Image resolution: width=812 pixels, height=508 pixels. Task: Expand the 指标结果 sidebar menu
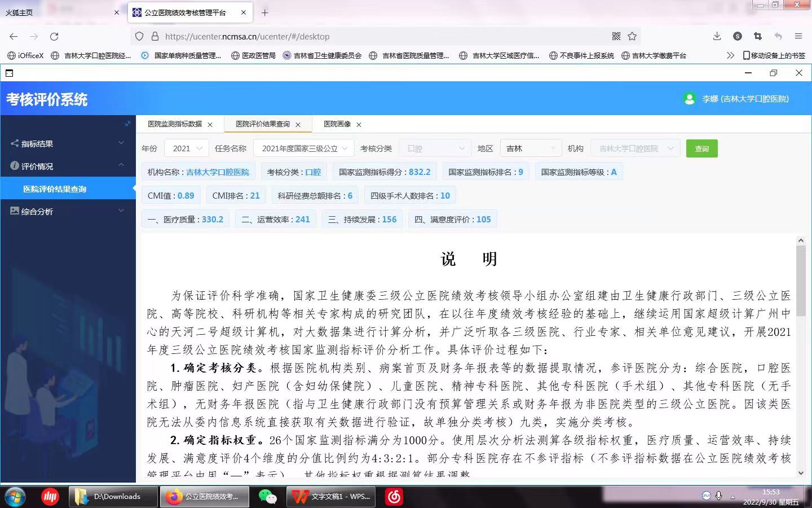pos(68,143)
